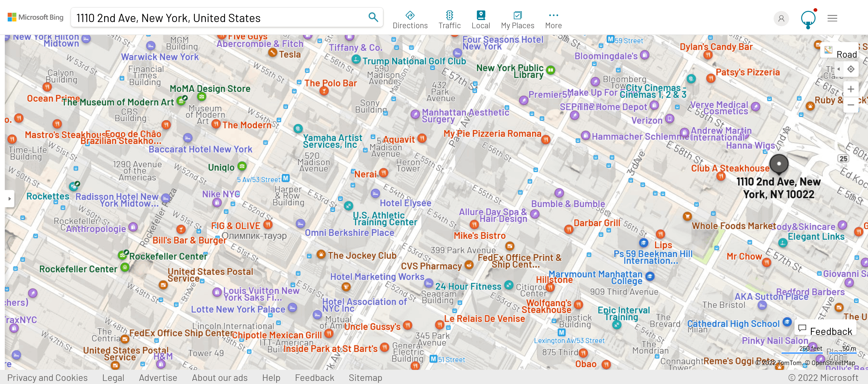Click the New York Public Library pin
The image size is (868, 384).
(550, 70)
